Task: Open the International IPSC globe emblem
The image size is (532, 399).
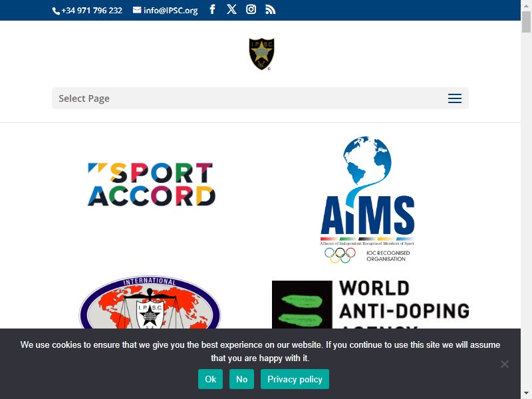Action: [x=150, y=302]
